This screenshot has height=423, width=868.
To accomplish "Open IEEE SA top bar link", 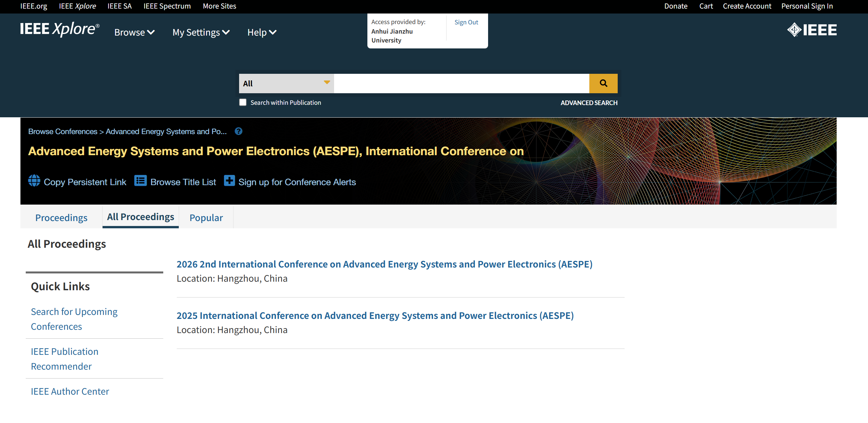I will point(120,6).
